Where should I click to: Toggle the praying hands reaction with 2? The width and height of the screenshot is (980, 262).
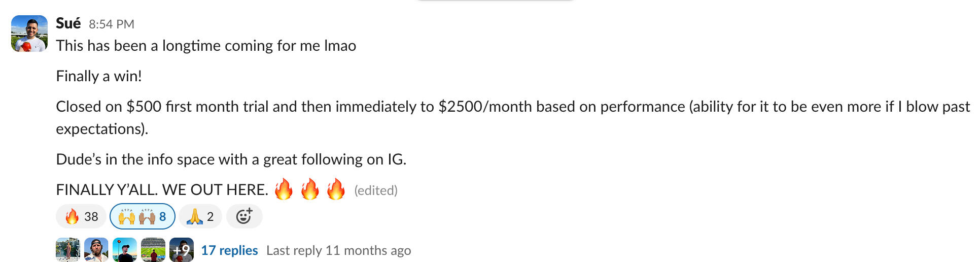(200, 216)
